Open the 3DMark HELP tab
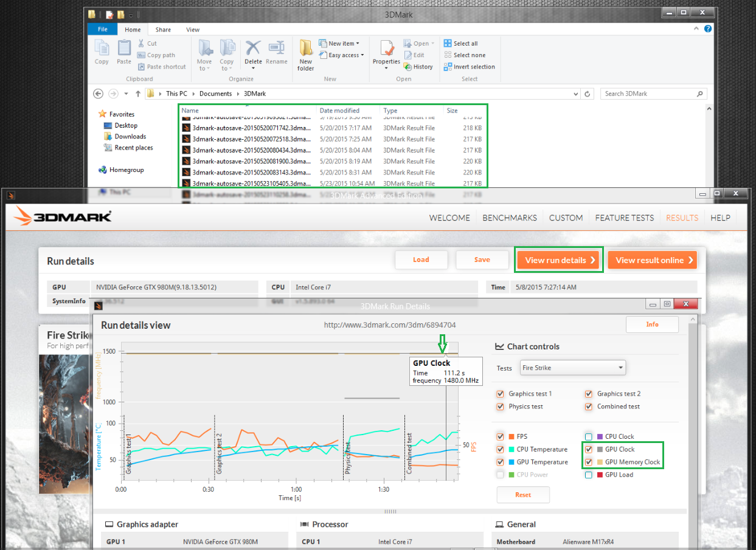The width and height of the screenshot is (756, 550). 721,218
